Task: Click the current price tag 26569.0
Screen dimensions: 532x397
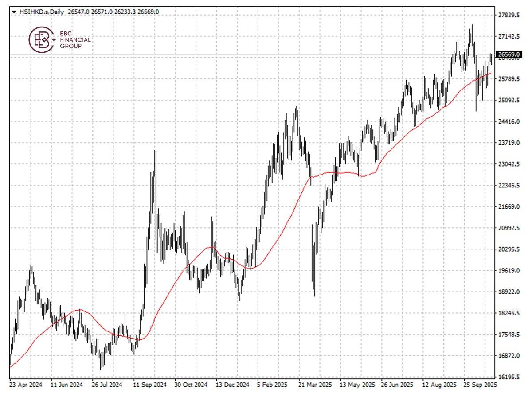Action: click(509, 54)
